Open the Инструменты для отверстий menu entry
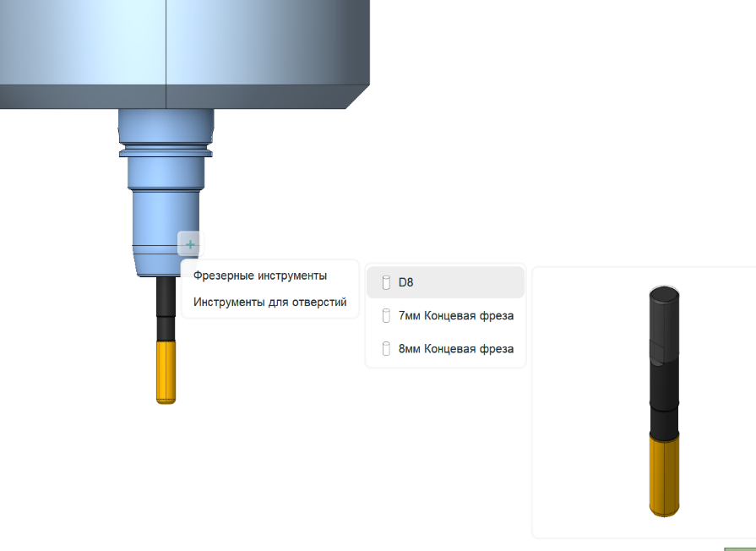 (x=270, y=302)
